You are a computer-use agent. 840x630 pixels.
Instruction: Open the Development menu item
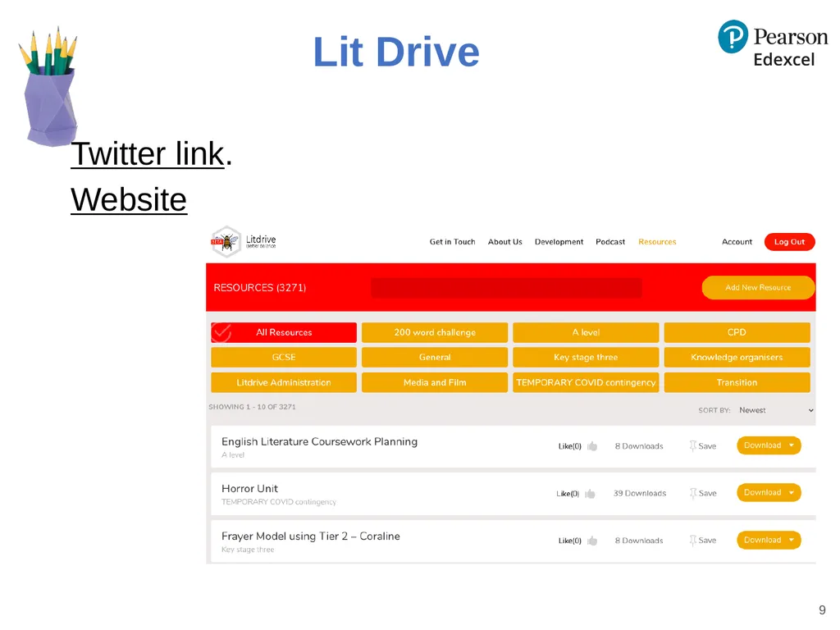tap(559, 242)
